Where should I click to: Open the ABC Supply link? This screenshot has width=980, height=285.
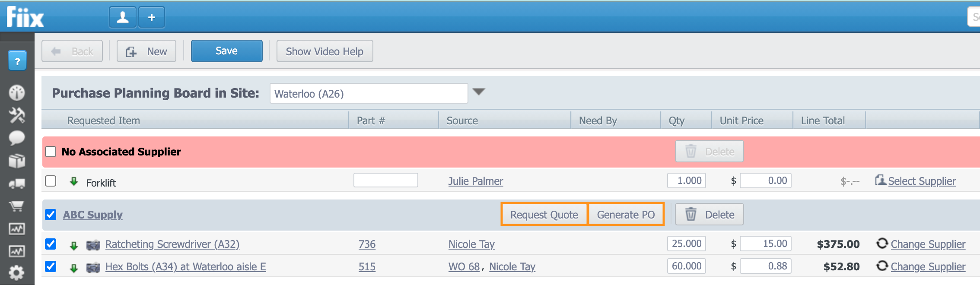point(93,215)
